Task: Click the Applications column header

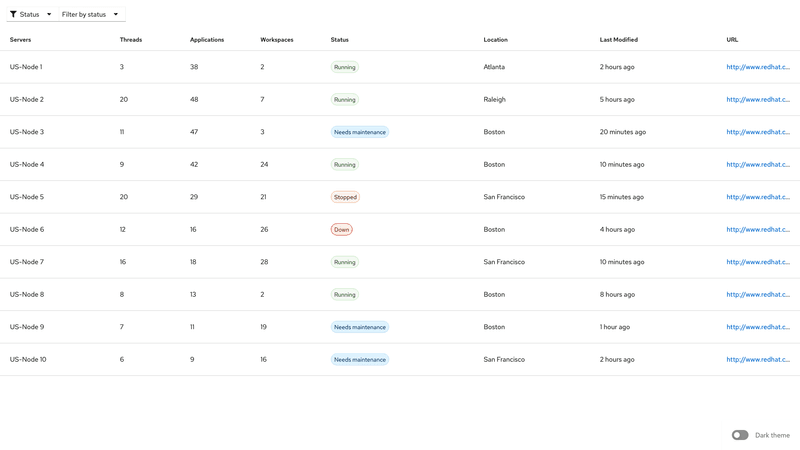Action: point(207,40)
